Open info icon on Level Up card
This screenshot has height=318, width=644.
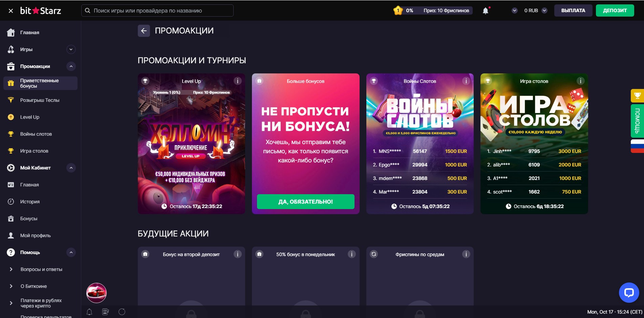(237, 81)
